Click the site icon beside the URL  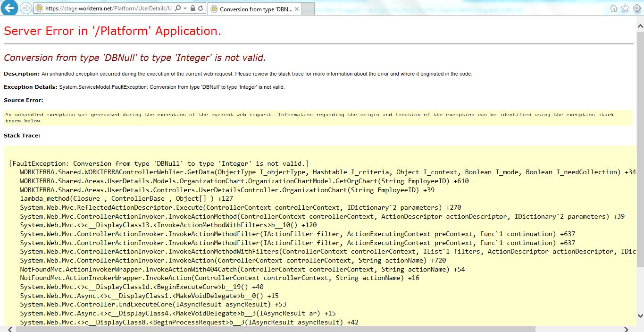[x=40, y=9]
